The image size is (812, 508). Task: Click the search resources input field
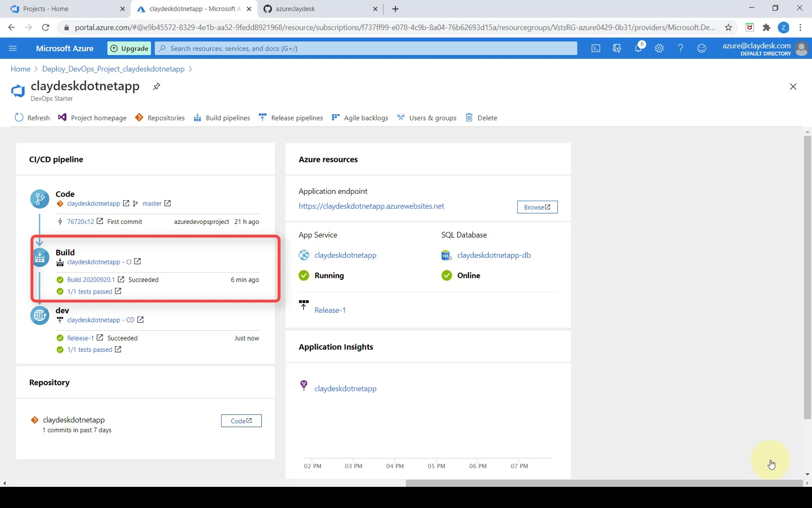(x=367, y=48)
